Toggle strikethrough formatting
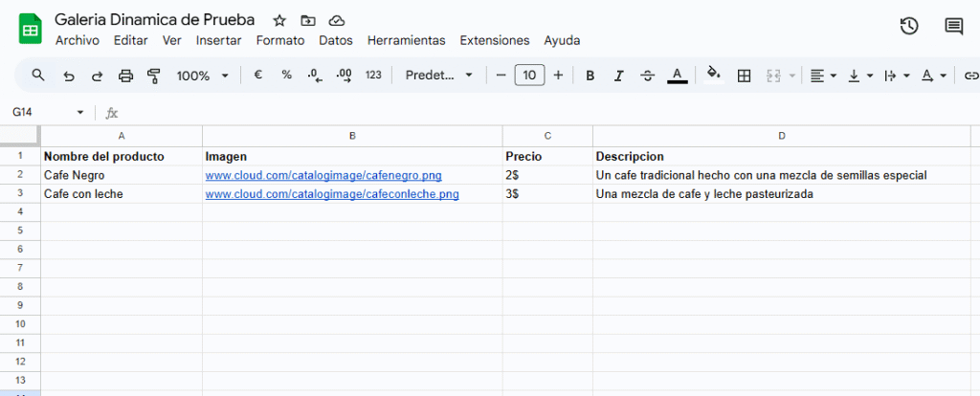Viewport: 980px width, 396px height. pyautogui.click(x=647, y=76)
